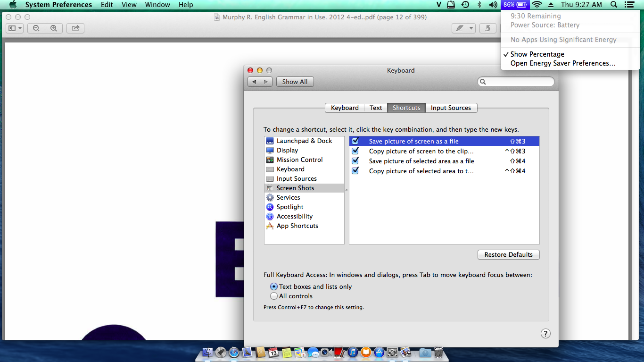Open Time Machine menu bar icon
Viewport: 644px width, 362px height.
click(x=465, y=5)
